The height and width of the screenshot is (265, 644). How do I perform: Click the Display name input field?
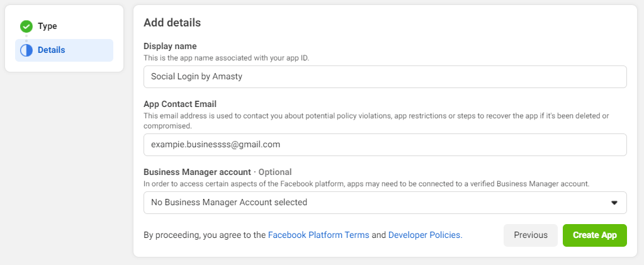pos(385,77)
